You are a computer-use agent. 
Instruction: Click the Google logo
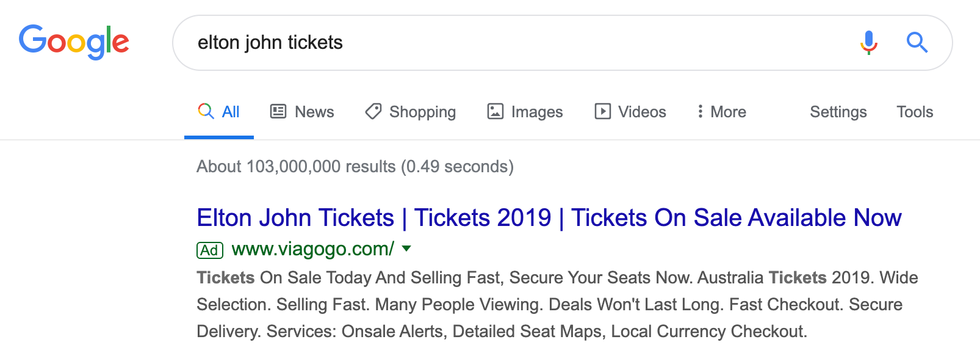click(74, 42)
